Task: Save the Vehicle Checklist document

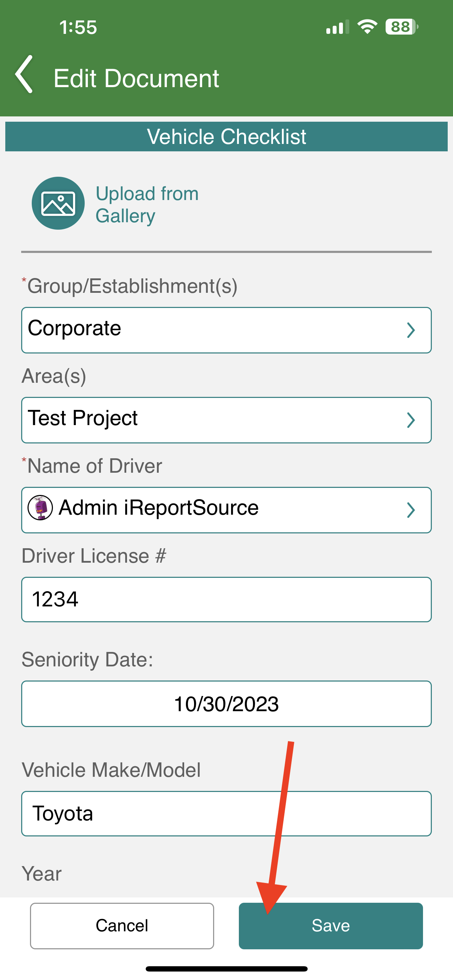Action: [x=331, y=926]
